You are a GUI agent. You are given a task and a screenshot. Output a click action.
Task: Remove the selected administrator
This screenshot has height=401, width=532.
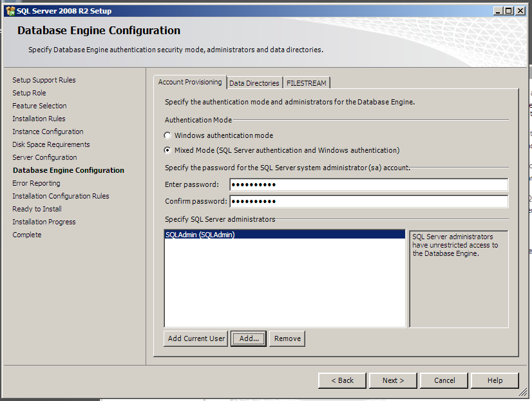287,338
